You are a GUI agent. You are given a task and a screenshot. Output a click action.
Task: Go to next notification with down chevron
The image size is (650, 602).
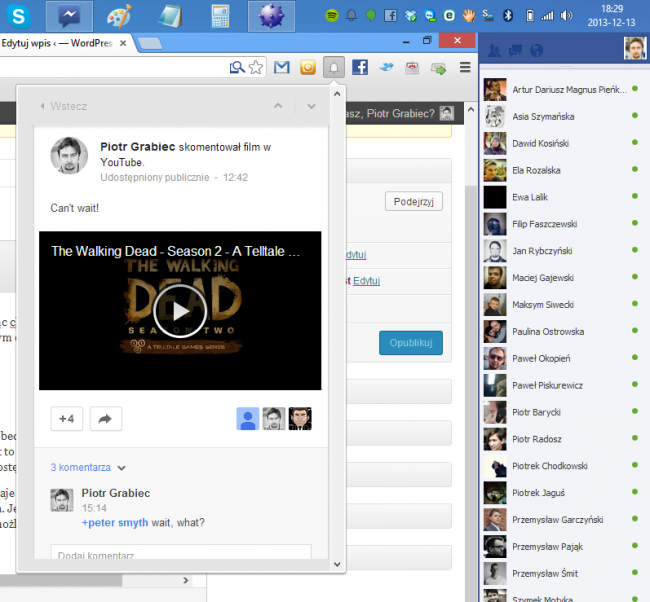311,107
